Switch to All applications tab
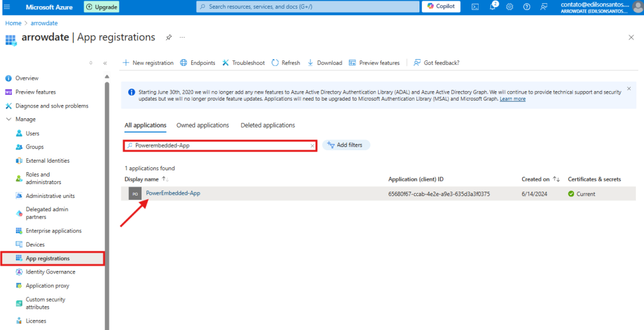644x330 pixels. (145, 125)
